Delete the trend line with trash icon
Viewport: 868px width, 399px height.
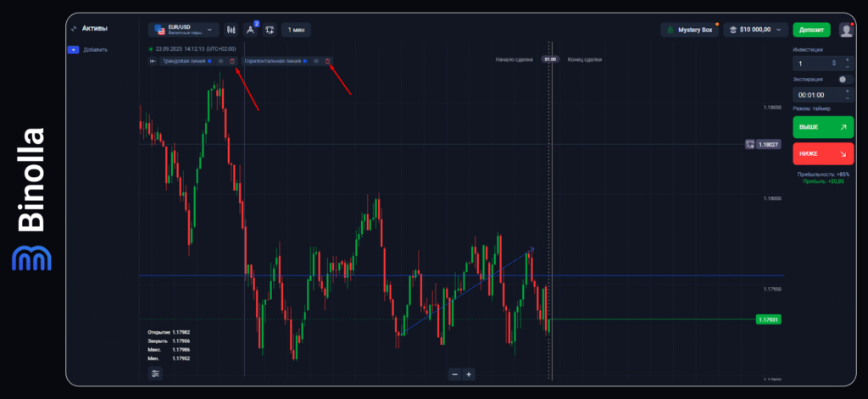231,61
